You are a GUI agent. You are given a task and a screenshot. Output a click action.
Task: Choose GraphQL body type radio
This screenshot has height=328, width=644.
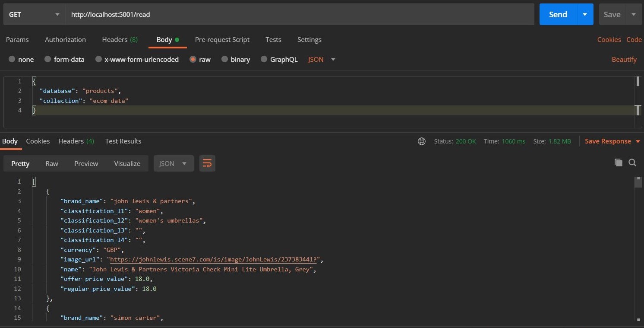pos(264,59)
